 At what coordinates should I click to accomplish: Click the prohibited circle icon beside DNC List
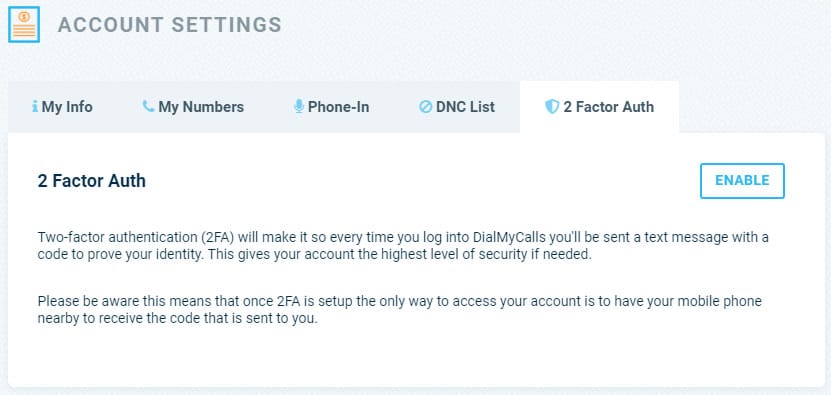pos(426,107)
